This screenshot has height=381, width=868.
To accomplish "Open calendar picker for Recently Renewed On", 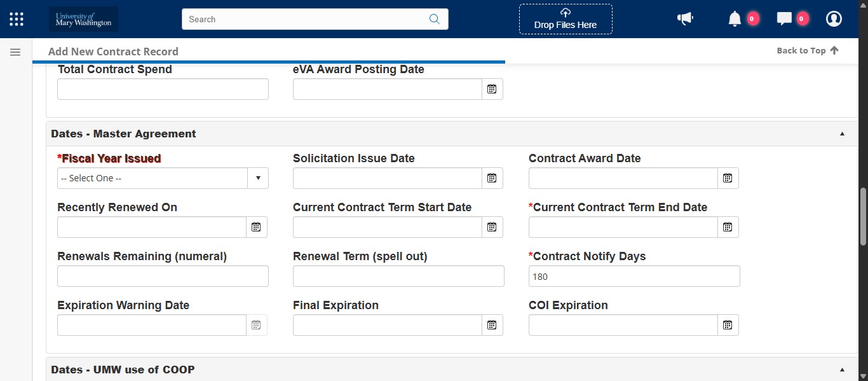I will [x=256, y=227].
